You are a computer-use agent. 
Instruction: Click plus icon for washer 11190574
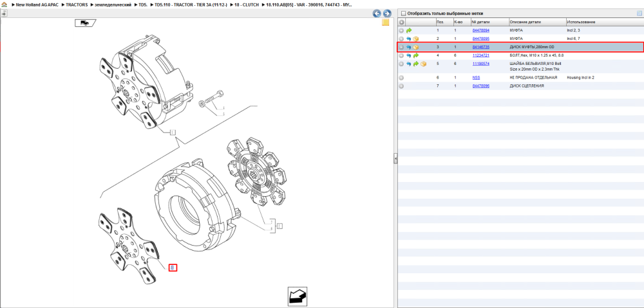(402, 64)
